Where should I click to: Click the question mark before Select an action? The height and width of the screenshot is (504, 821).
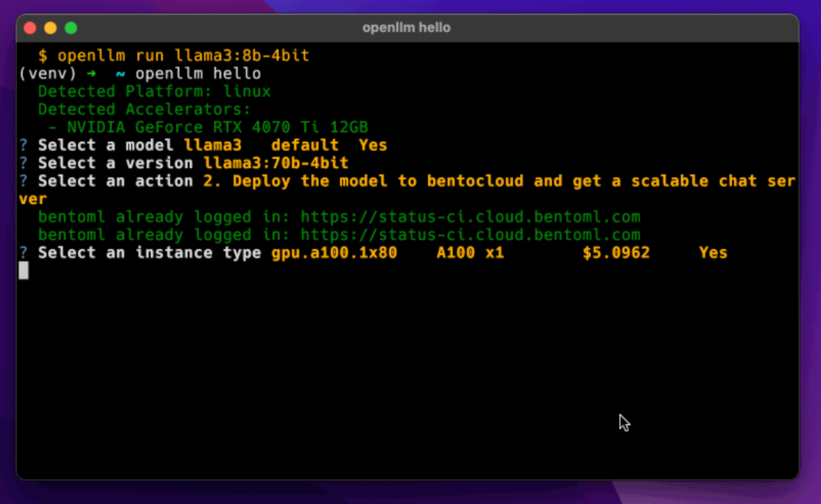click(x=23, y=181)
